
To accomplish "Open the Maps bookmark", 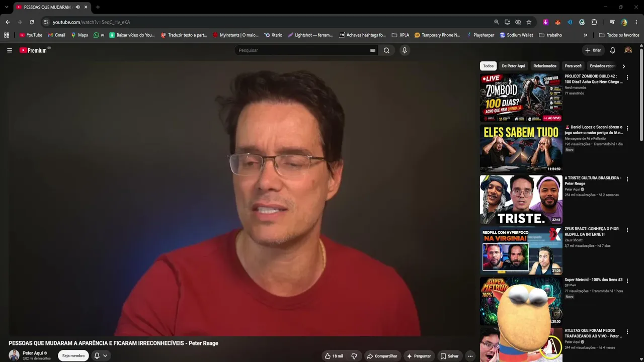I will tap(79, 35).
